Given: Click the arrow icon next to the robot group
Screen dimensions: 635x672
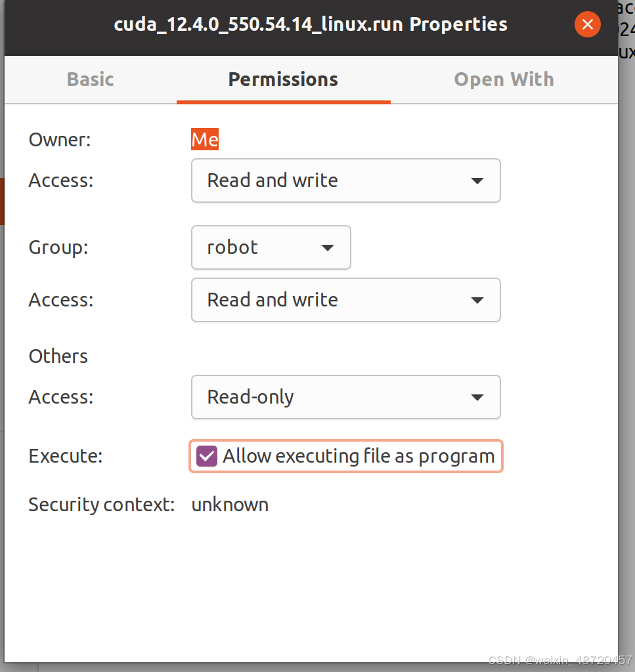Looking at the screenshot, I should pos(328,247).
